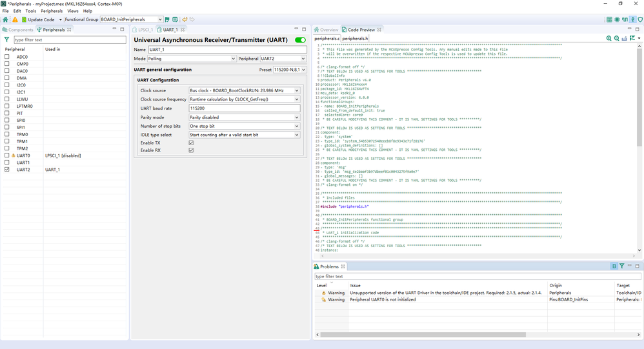Tick the CMP0 peripheral checkbox
This screenshot has height=349, width=644.
pos(6,64)
